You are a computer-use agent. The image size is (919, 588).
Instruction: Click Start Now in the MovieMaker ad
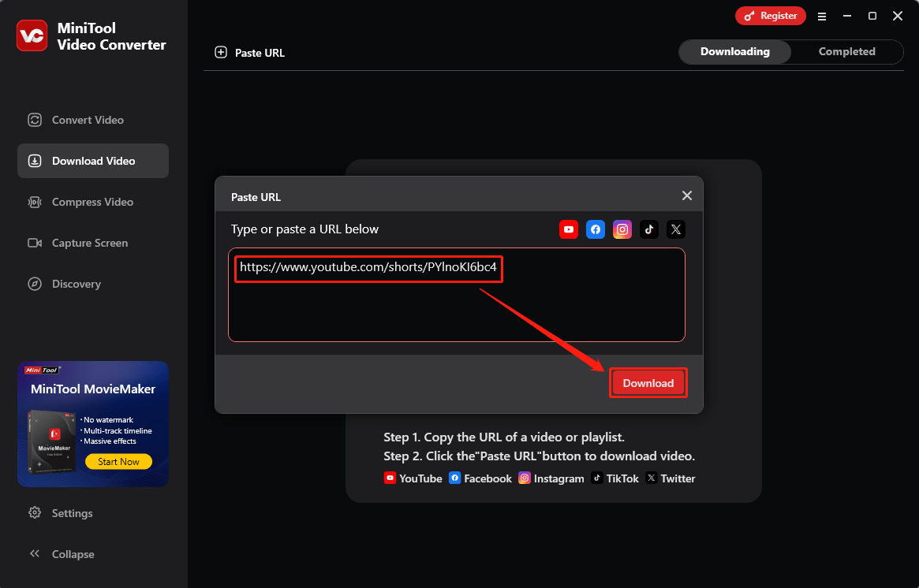(118, 462)
